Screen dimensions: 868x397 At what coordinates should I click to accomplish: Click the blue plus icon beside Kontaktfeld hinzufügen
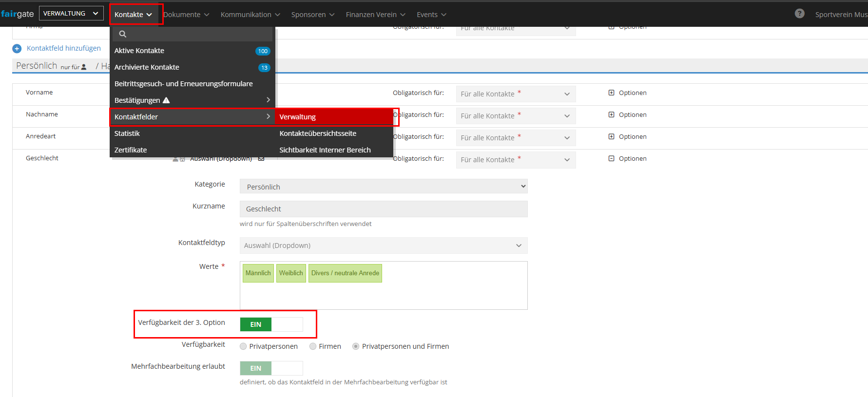click(x=17, y=49)
